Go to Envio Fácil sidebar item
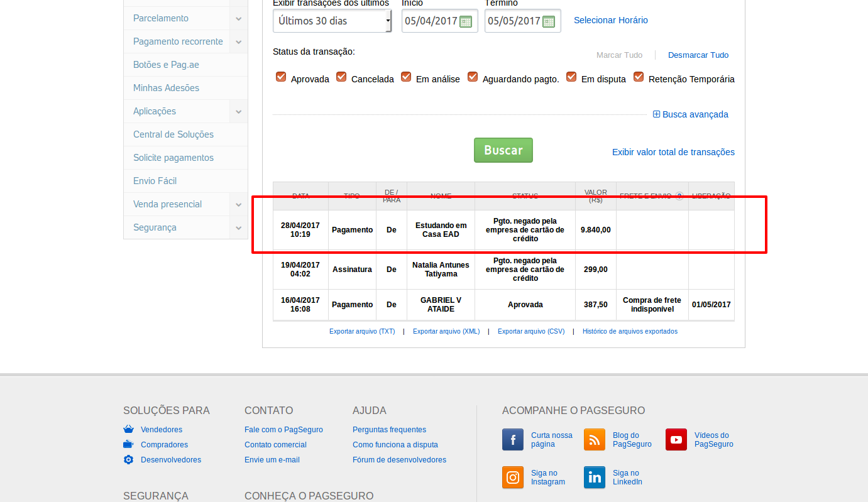 [x=155, y=181]
